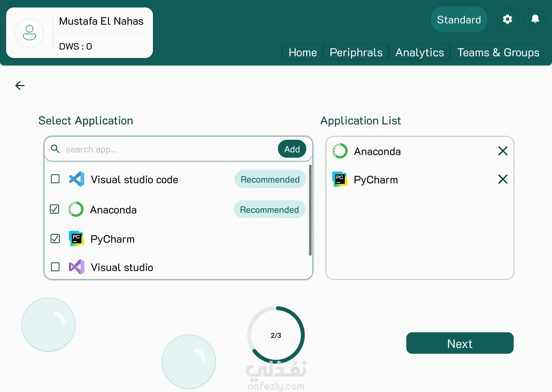
Task: Click the Application List heading
Action: (x=361, y=121)
